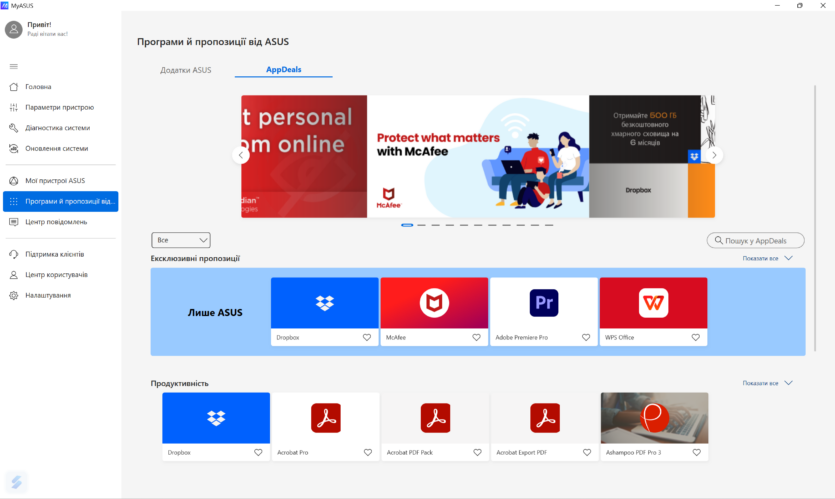This screenshot has height=499, width=835.
Task: Toggle Adobe Premiere Pro favorite heart
Action: 586,338
